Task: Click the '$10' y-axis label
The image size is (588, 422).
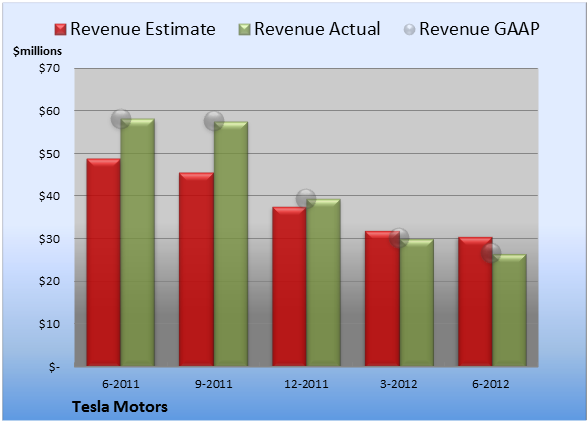Action: point(49,324)
